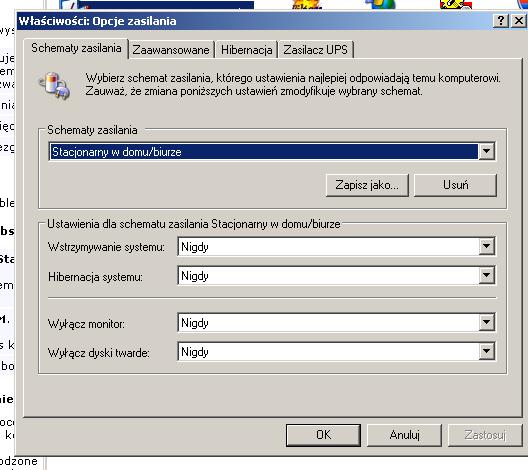Image resolution: width=528 pixels, height=470 pixels.
Task: Click the Anuluj button
Action: 404,435
